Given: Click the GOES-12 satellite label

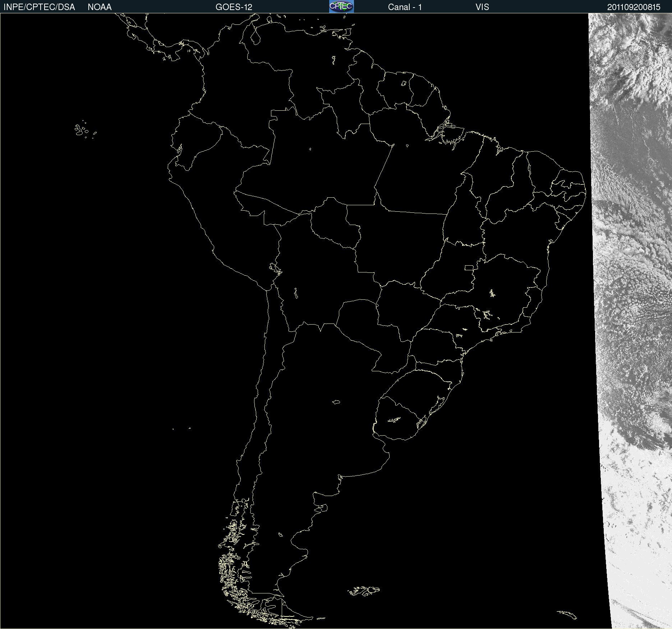Looking at the screenshot, I should (234, 7).
